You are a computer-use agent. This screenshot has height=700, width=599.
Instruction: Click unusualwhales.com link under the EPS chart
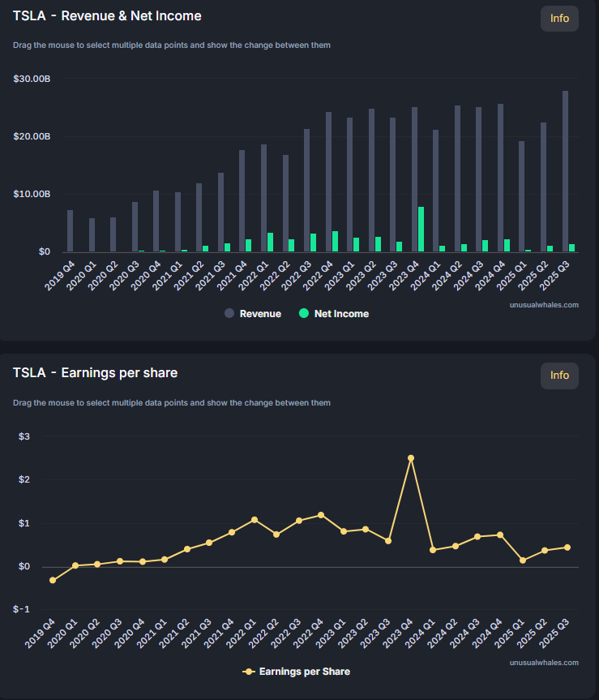pos(544,663)
